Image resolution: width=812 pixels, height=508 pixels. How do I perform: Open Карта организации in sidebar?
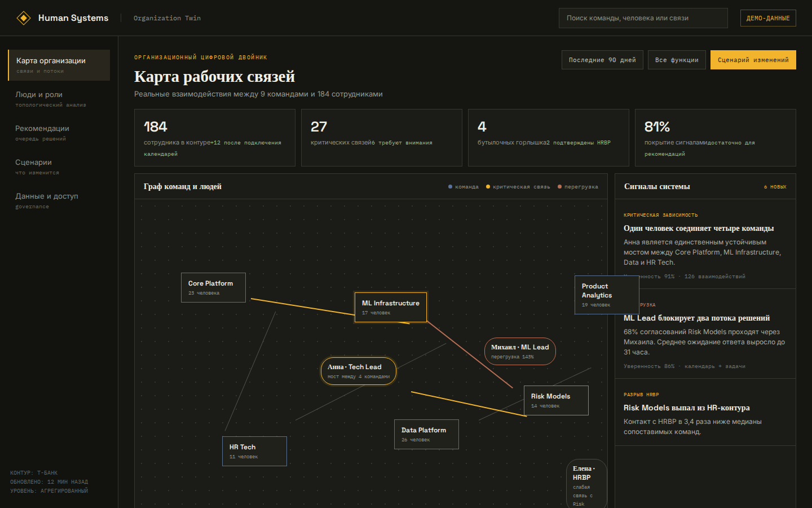click(x=59, y=65)
